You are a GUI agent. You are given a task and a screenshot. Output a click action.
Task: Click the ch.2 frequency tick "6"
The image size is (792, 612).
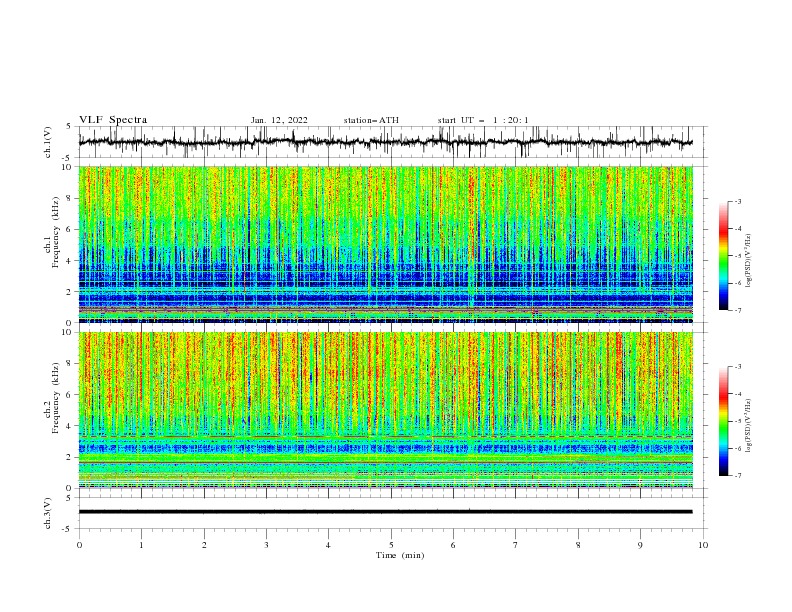pyautogui.click(x=69, y=395)
